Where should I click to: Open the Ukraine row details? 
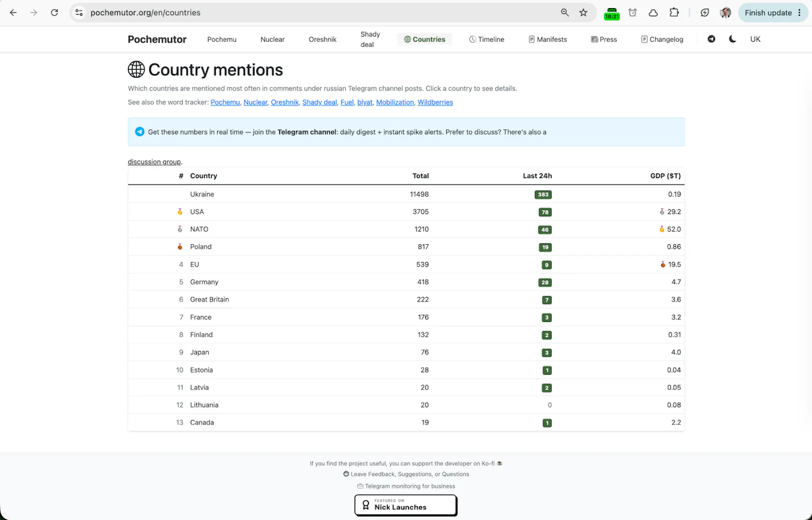406,194
